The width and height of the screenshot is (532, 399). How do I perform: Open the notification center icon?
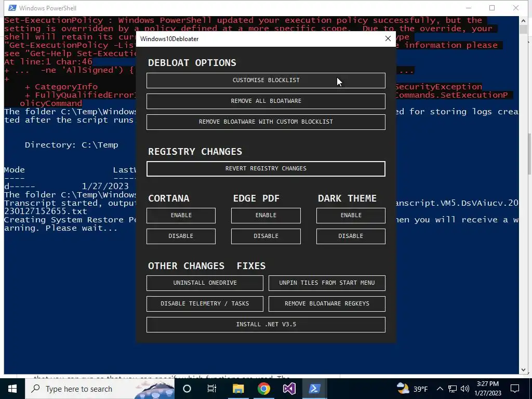[515, 389]
